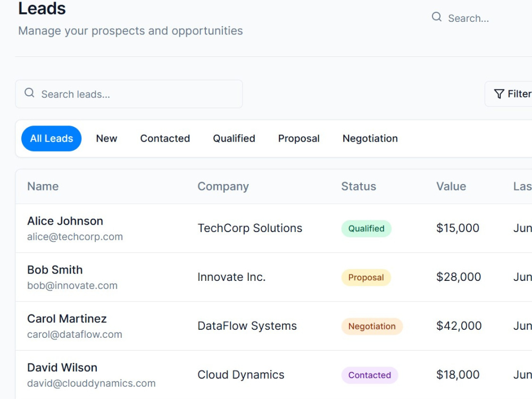Click Innovate Inc. company cell
The image size is (532, 399).
point(231,277)
